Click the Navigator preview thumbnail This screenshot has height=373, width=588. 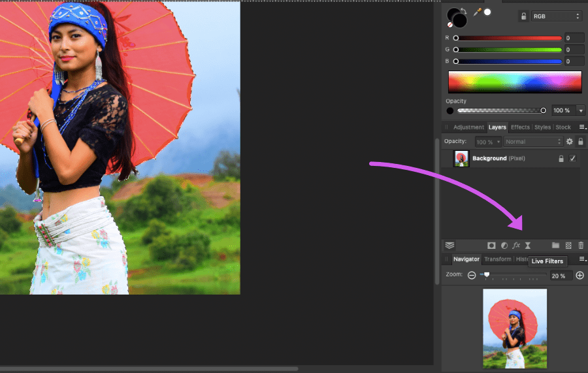[x=514, y=329]
